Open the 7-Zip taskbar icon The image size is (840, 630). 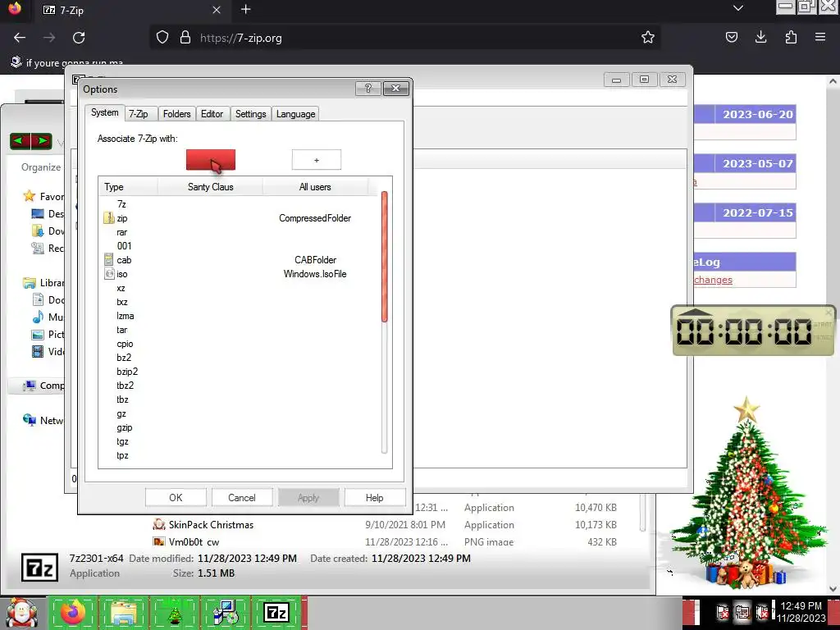tap(276, 613)
